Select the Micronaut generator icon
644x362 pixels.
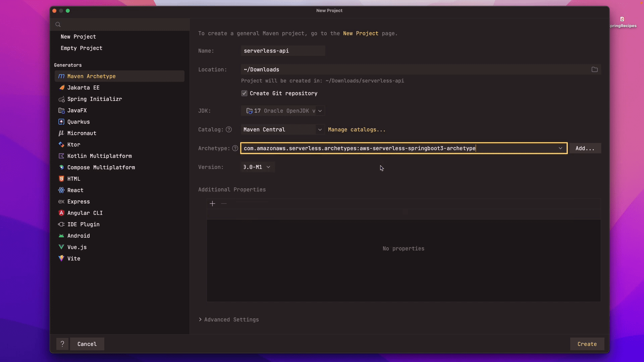pyautogui.click(x=61, y=133)
